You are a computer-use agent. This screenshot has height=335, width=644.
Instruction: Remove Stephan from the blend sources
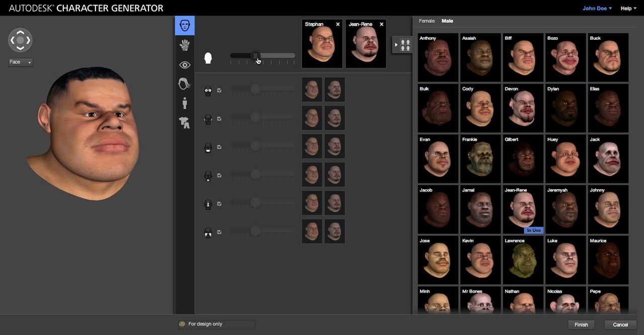(338, 25)
